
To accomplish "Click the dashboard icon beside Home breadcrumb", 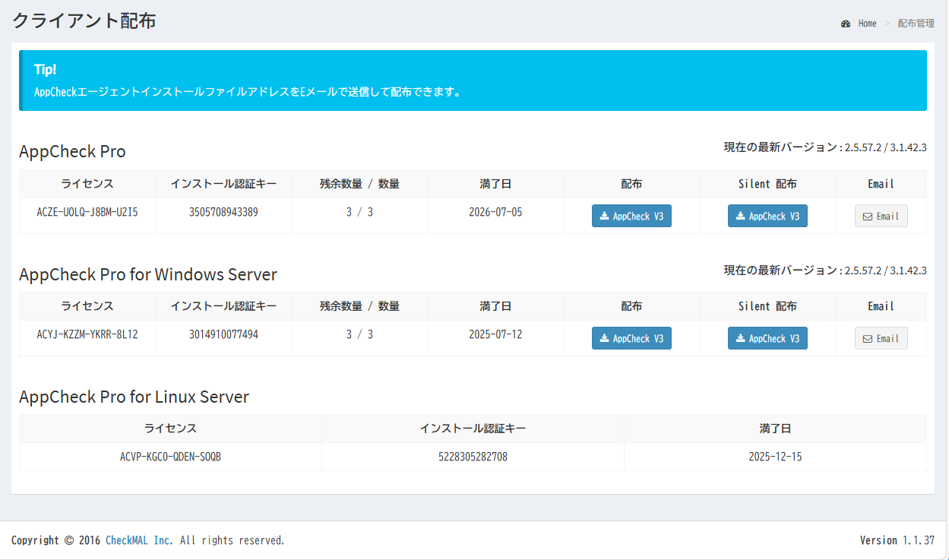I will (846, 24).
